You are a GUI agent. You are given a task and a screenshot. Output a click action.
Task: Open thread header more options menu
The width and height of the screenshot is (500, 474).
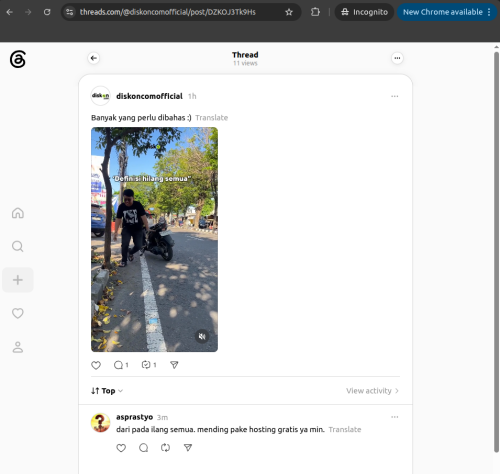click(397, 58)
